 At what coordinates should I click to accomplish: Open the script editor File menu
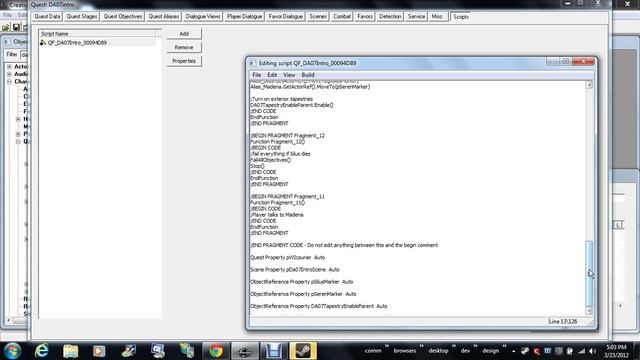[256, 75]
